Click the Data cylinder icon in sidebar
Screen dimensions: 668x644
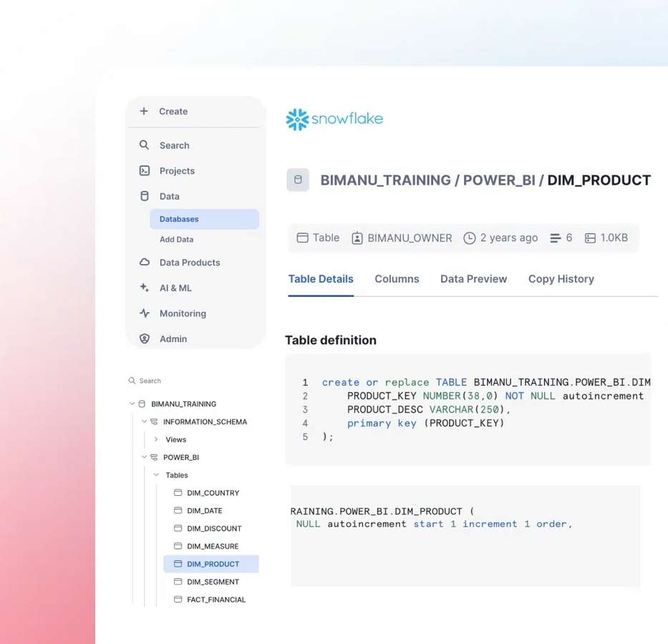(x=145, y=196)
